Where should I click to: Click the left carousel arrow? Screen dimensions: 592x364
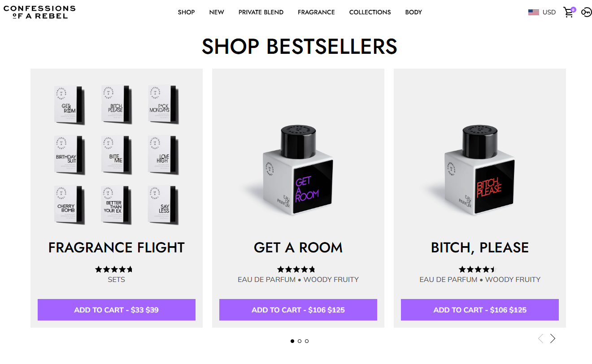click(x=540, y=339)
